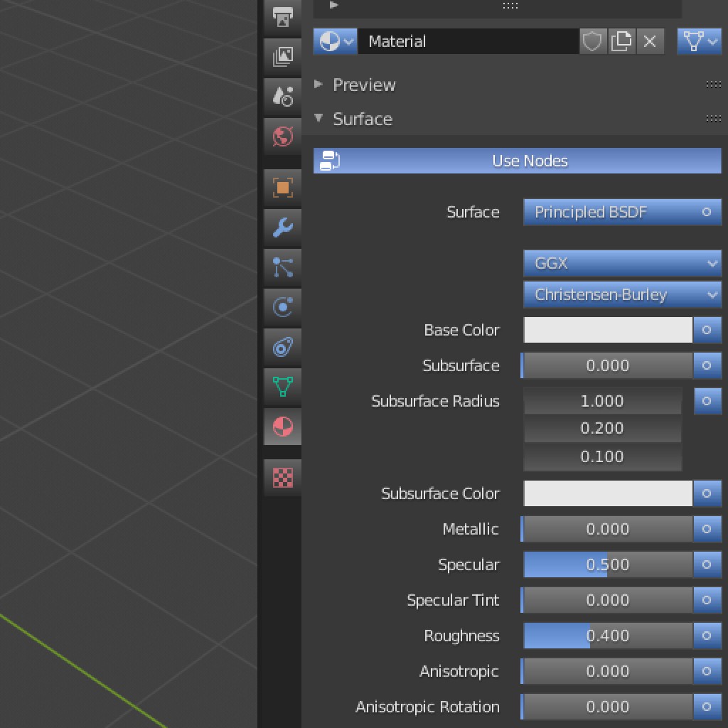The height and width of the screenshot is (728, 728).
Task: Open the Physics Properties tab
Action: pyautogui.click(x=282, y=307)
